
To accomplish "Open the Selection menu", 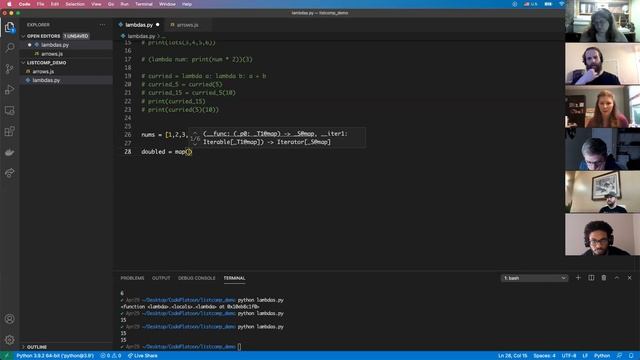I will 75,4.
